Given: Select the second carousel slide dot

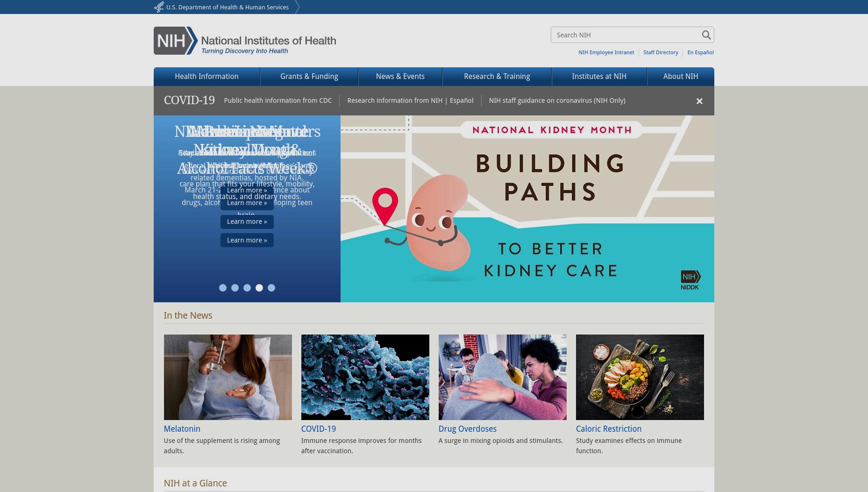Looking at the screenshot, I should [235, 288].
